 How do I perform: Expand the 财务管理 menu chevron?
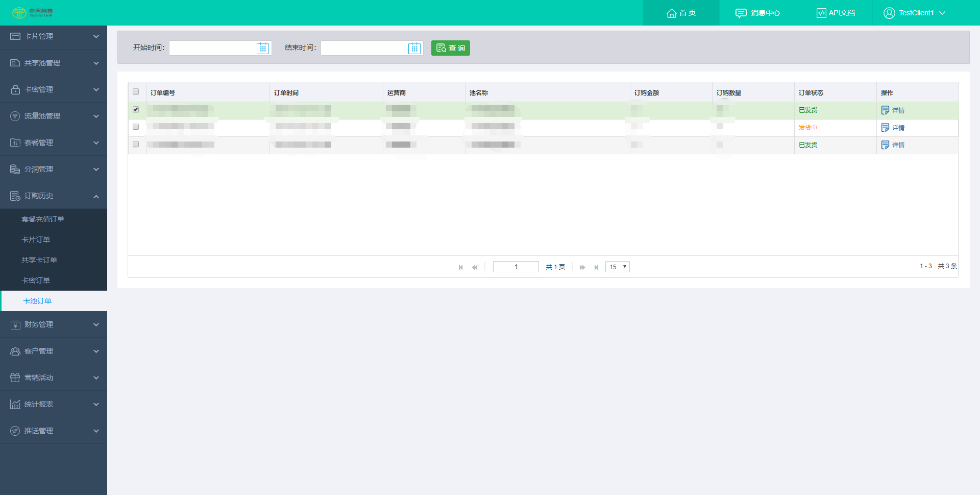(x=96, y=325)
